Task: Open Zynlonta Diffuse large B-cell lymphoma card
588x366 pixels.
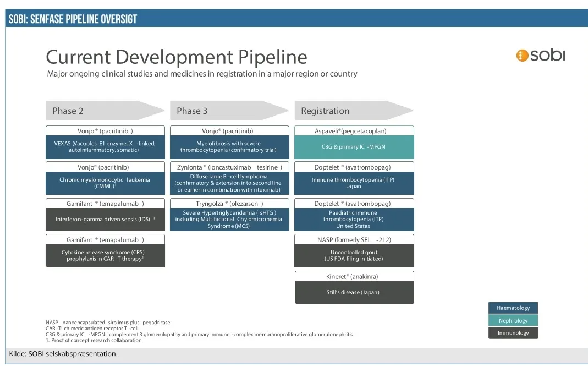Action: [x=229, y=183]
